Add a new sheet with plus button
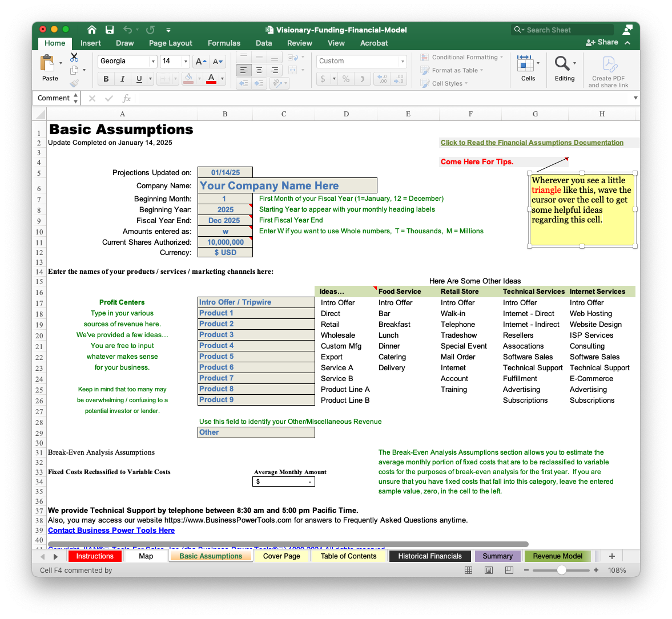The height and width of the screenshot is (619, 672). point(611,556)
